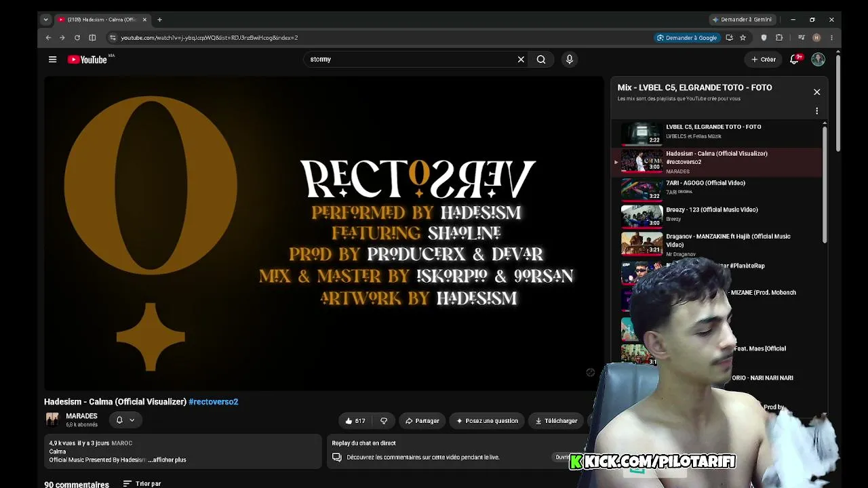Close the Hadesism - Calma browser tab
Screen dimensions: 868x488
click(144, 20)
